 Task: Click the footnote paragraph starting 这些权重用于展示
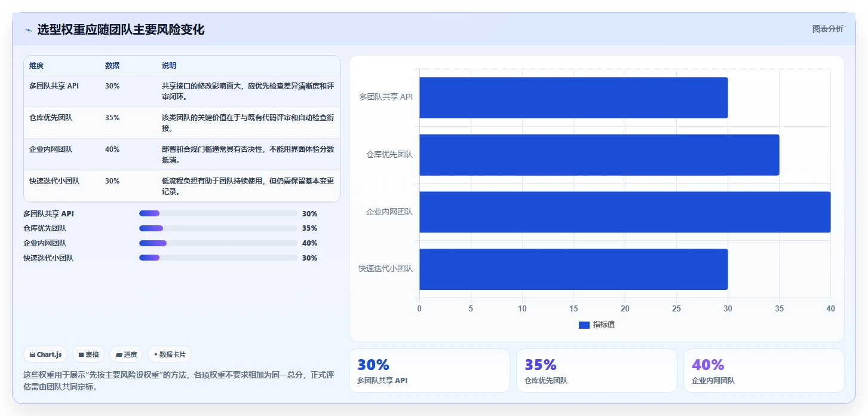[178, 381]
